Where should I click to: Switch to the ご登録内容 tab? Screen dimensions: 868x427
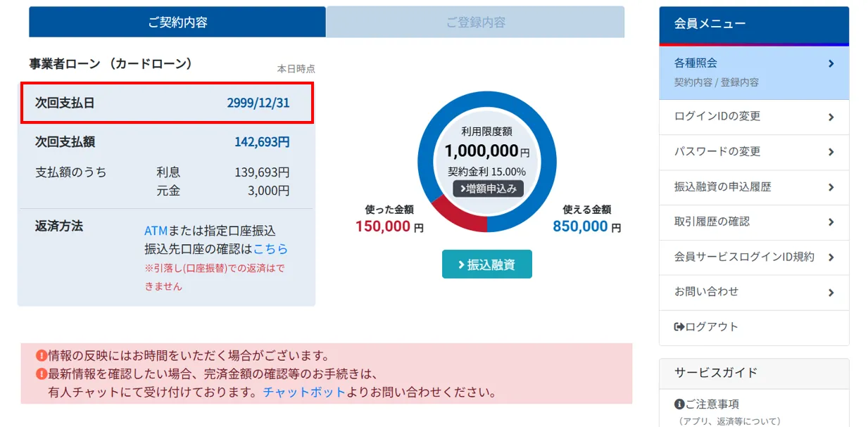point(475,23)
